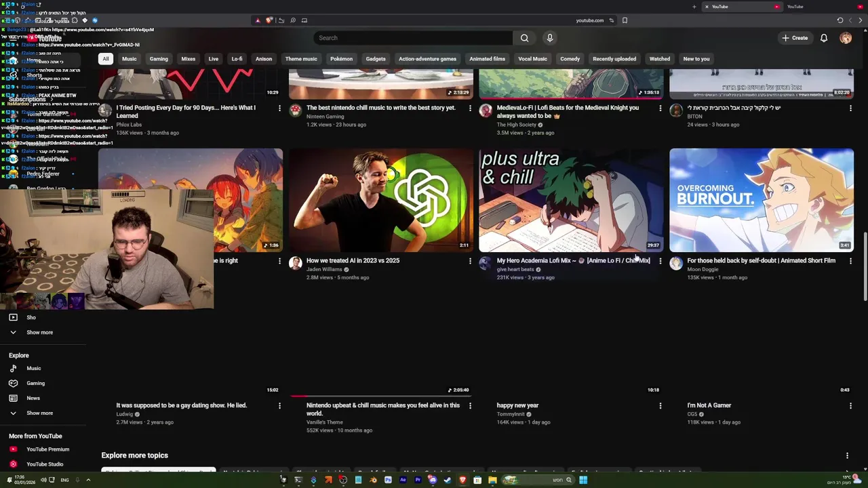This screenshot has height=488, width=868.
Task: Select the Pokémon filter chip
Action: pos(341,59)
